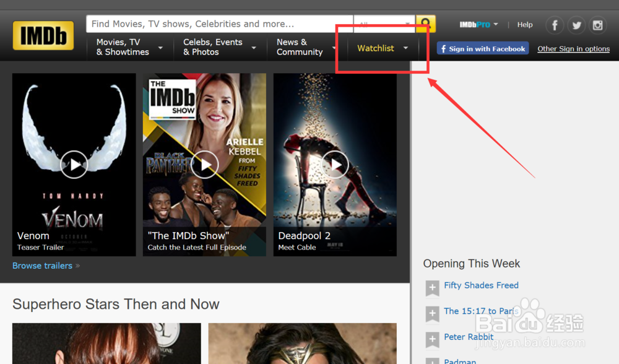This screenshot has width=619, height=364.
Task: Click the yellow search magnifier button
Action: coord(426,24)
